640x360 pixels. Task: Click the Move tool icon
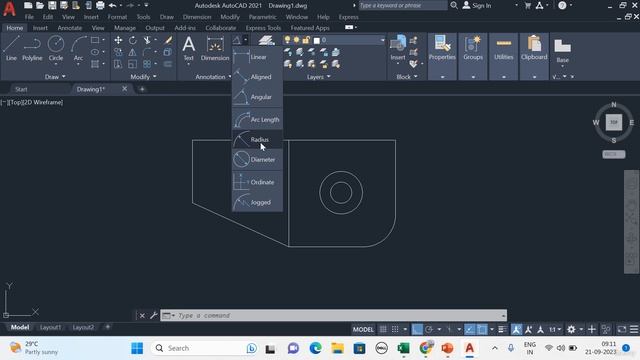tap(118, 40)
